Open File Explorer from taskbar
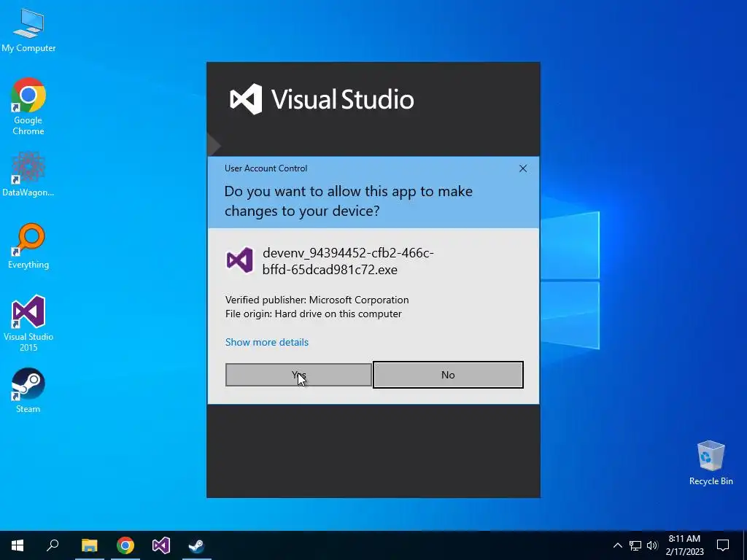 tap(89, 545)
